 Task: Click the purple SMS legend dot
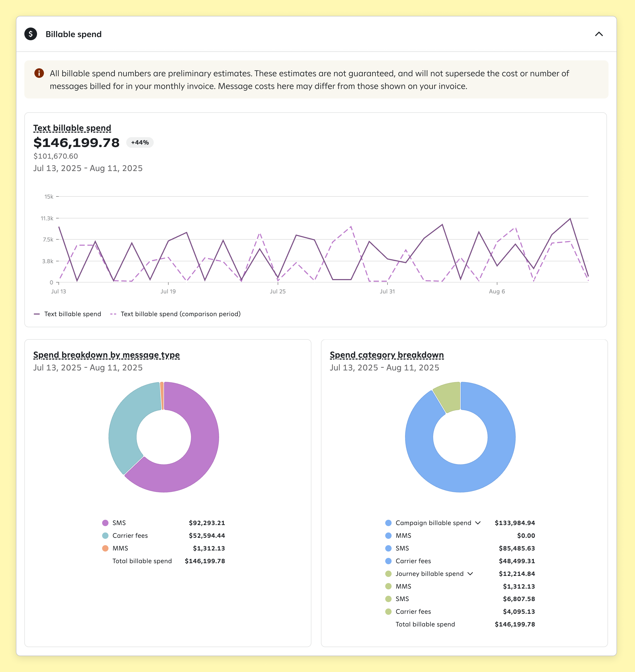tap(105, 523)
